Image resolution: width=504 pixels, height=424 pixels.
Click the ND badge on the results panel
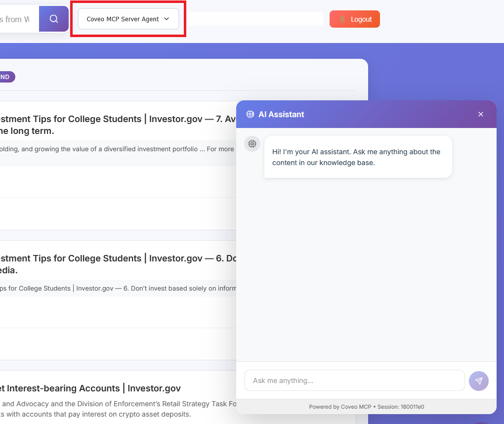tap(6, 77)
